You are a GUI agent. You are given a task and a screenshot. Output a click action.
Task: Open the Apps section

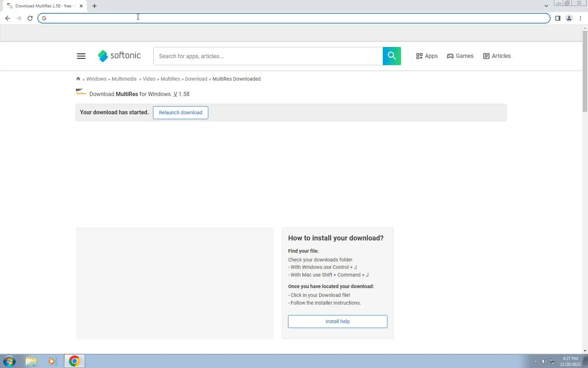(427, 56)
